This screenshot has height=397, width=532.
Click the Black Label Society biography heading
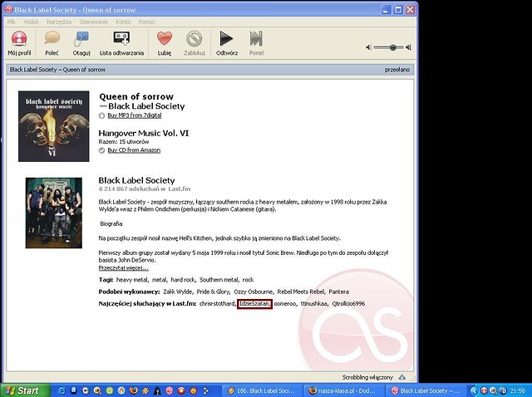136,180
